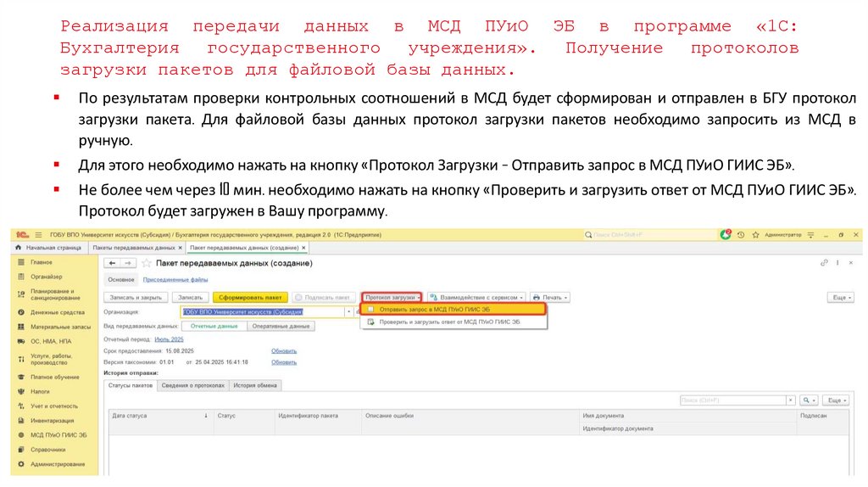Switch to Статусы пакетов tab
Viewport: 868px width, 487px height.
click(131, 385)
